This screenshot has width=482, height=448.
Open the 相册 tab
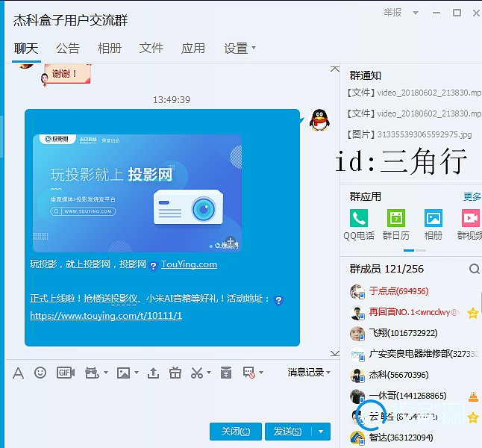(110, 49)
